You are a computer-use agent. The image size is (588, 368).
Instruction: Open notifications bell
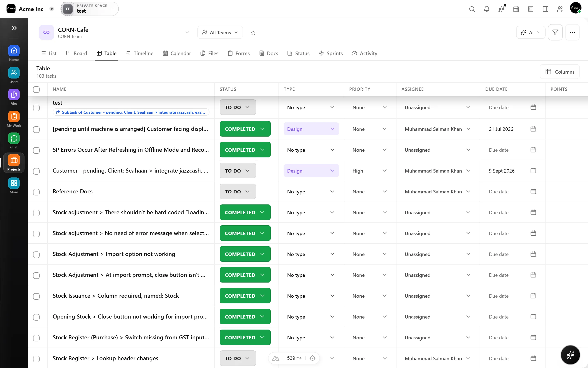[487, 9]
